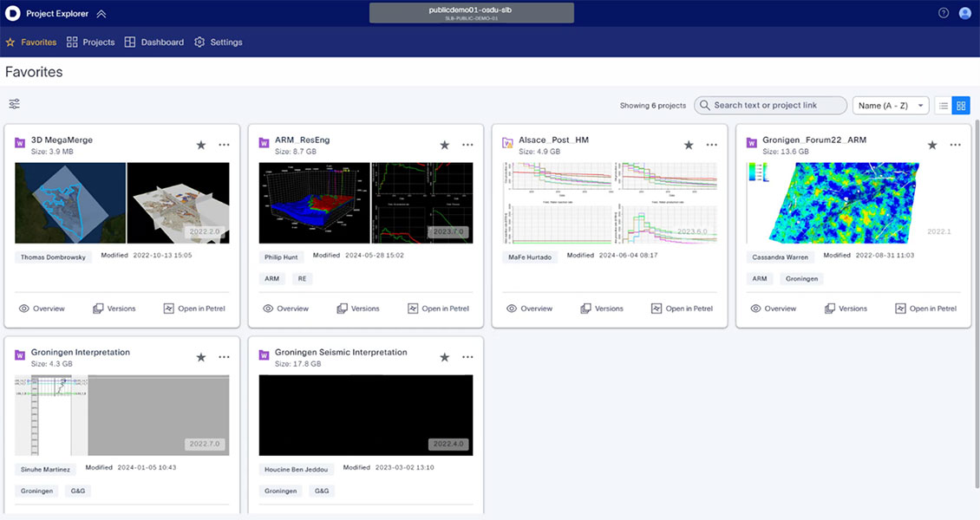This screenshot has width=980, height=520.
Task: Open ARM__ResEng in Petrel
Action: click(438, 308)
